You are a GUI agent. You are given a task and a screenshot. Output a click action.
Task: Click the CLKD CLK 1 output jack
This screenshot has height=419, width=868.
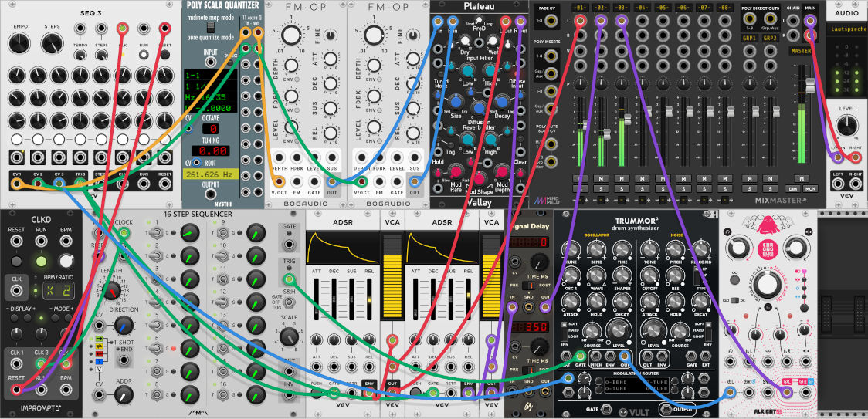[17, 363]
